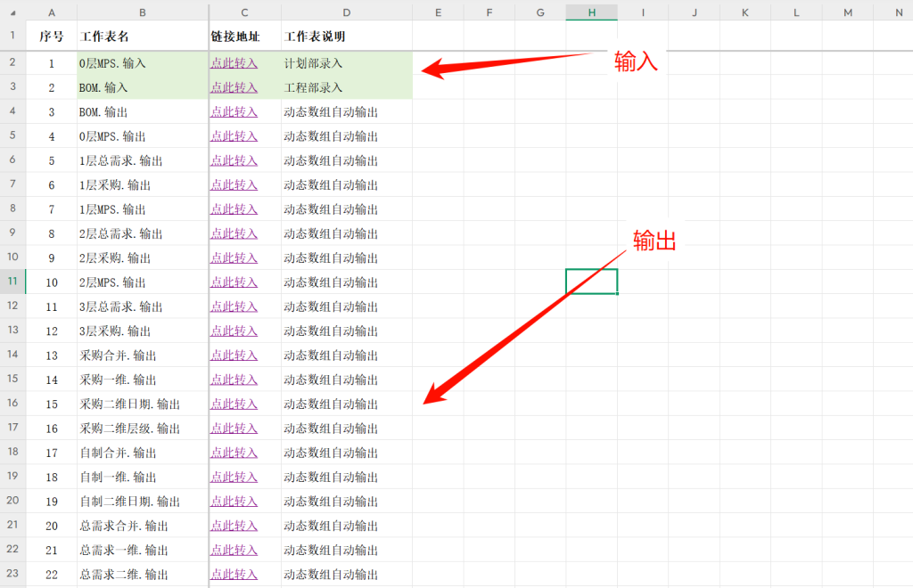The width and height of the screenshot is (913, 588).
Task: Click the 链接地址 header cell
Action: pyautogui.click(x=244, y=36)
